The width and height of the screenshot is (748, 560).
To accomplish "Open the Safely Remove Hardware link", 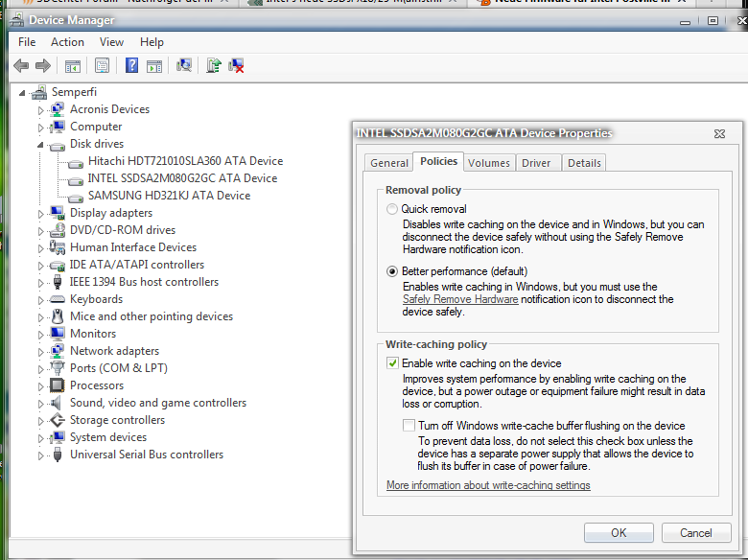I will pyautogui.click(x=460, y=299).
